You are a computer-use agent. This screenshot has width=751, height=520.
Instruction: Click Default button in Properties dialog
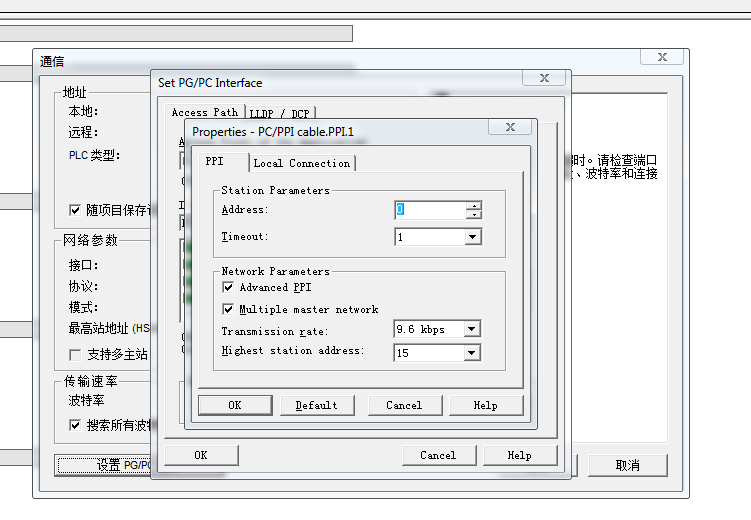coord(316,405)
